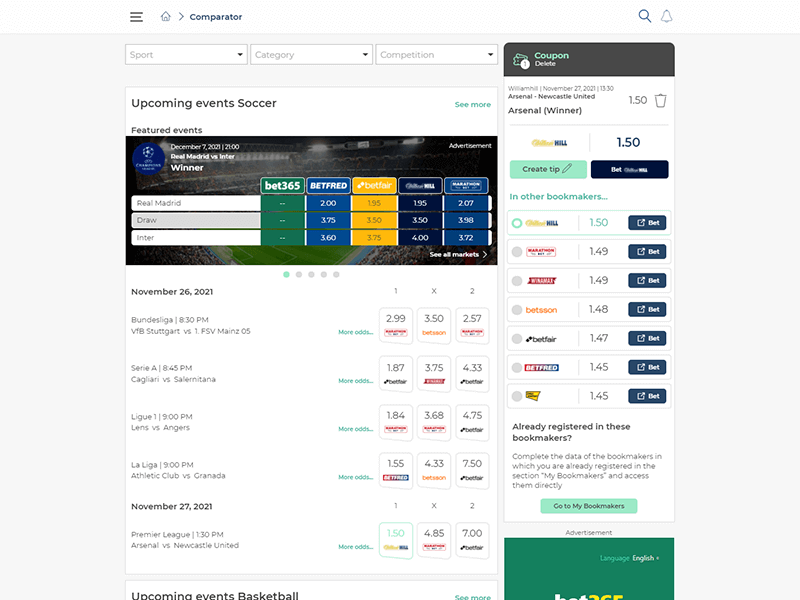Open the Competition dropdown
This screenshot has height=600, width=800.
click(436, 55)
